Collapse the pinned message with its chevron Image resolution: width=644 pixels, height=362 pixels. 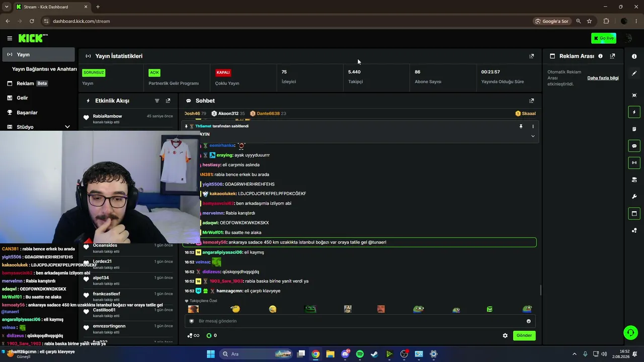coord(533,136)
